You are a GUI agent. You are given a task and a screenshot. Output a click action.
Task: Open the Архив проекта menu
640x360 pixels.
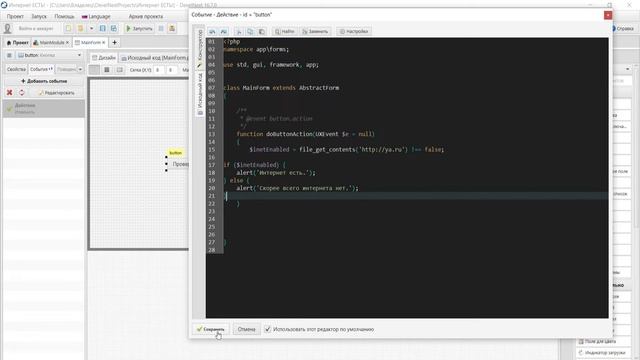pos(146,16)
